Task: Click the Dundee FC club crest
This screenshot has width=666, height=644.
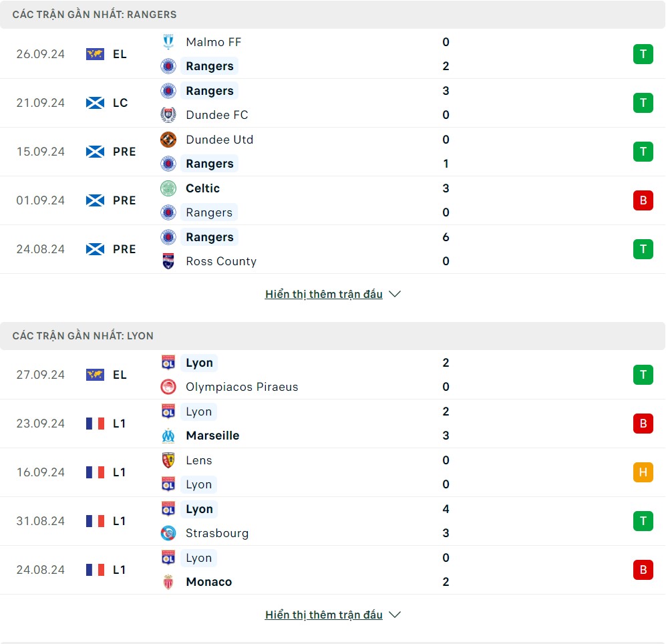Action: click(168, 115)
